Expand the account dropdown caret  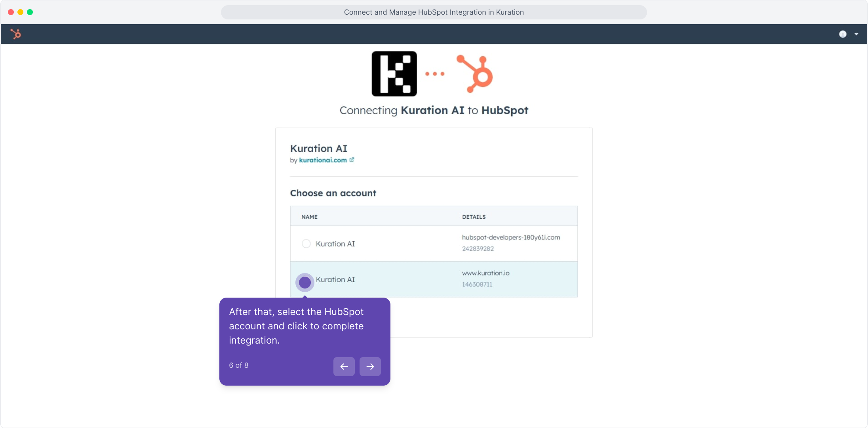pos(857,34)
